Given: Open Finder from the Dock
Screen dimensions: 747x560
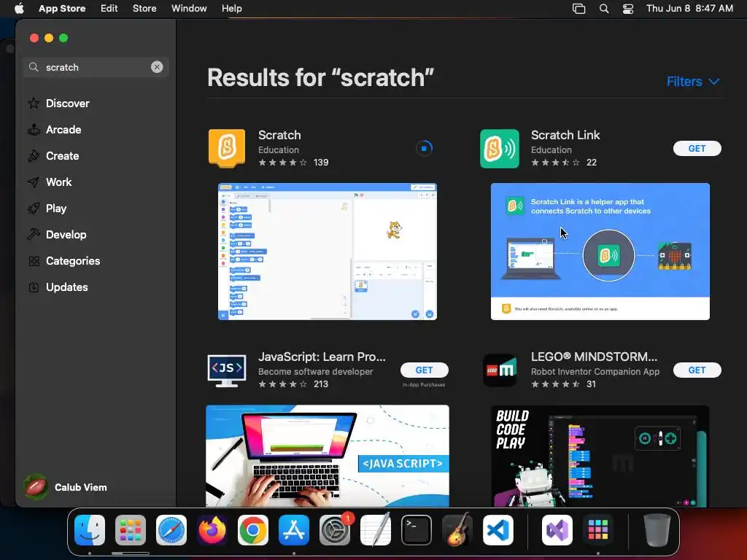Looking at the screenshot, I should (x=90, y=530).
